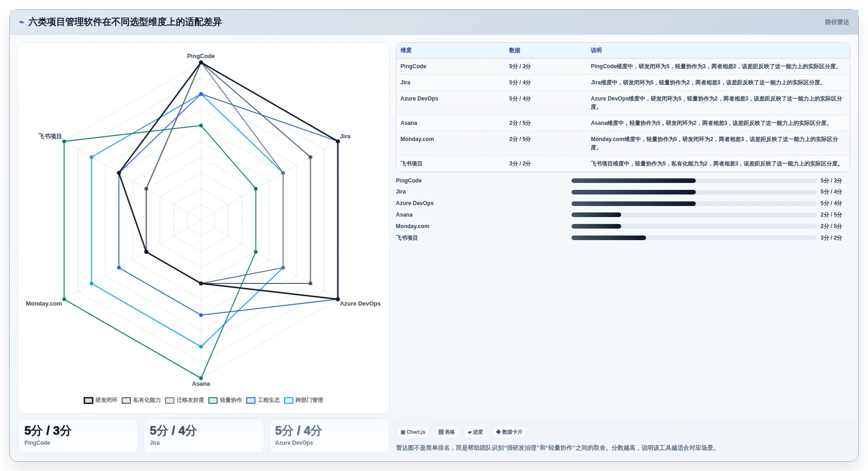Viewport: 868px width, 471px height.
Task: Open the Jira 5分 / 4分 stat card
Action: click(204, 436)
